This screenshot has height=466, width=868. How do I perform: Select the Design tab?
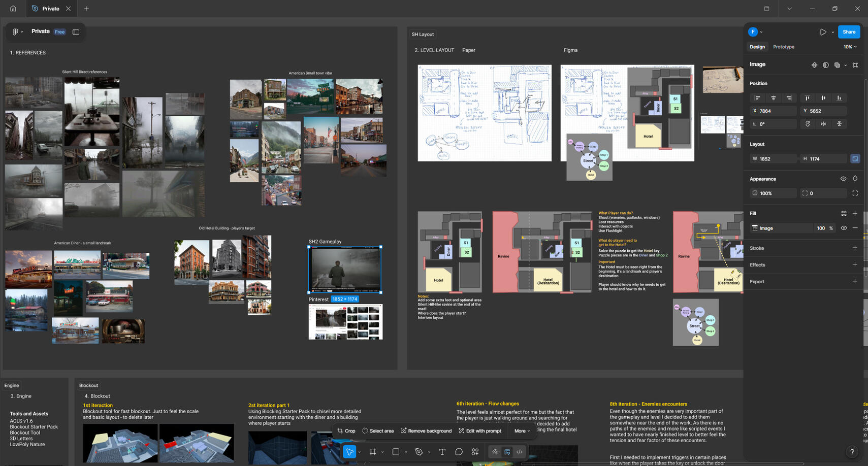click(757, 47)
